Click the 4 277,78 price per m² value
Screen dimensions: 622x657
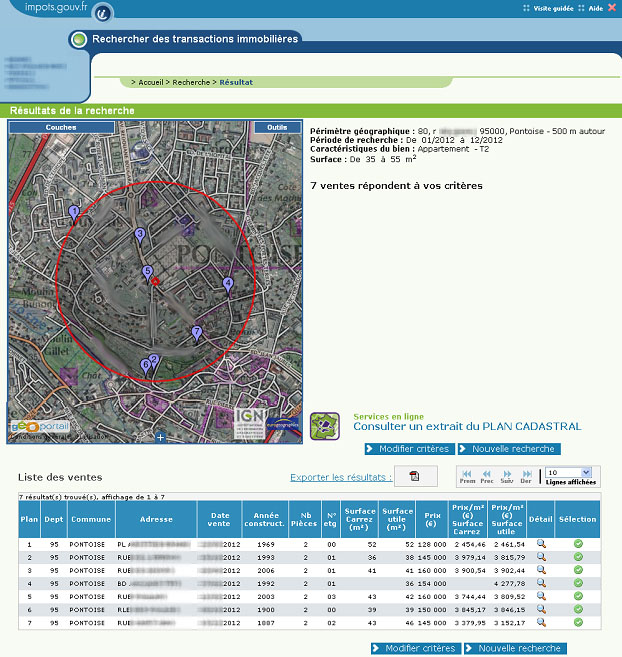(x=509, y=584)
